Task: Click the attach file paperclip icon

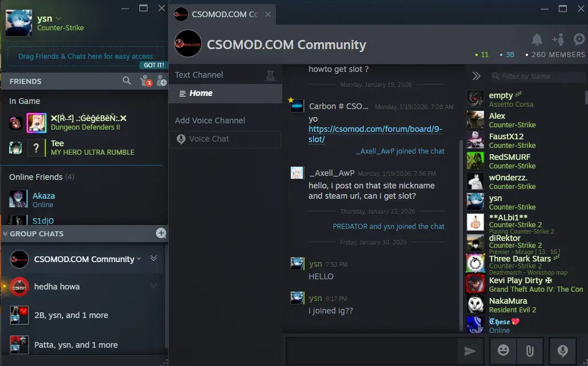Action: click(530, 351)
